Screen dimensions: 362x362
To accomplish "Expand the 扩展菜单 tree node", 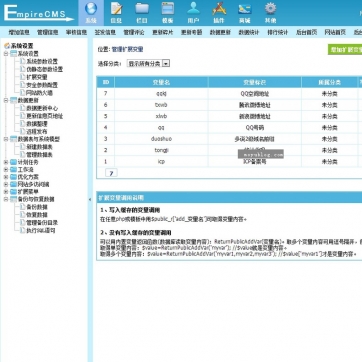I will pos(6,192).
